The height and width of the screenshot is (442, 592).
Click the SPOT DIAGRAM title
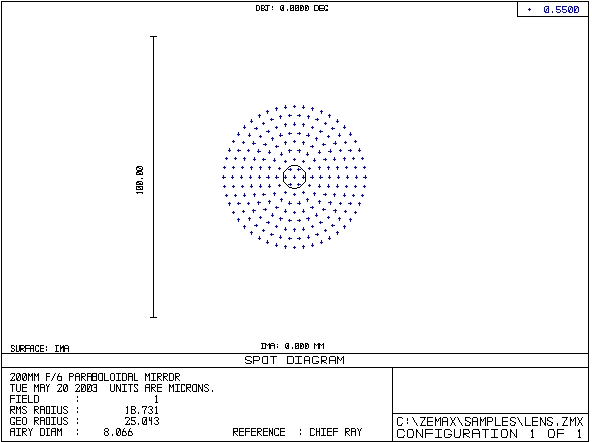coord(294,360)
